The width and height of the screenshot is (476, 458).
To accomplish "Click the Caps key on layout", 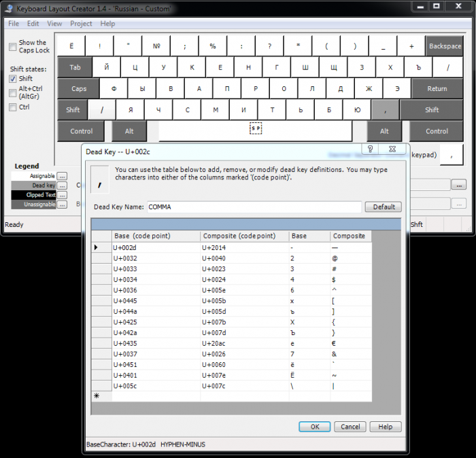I will pos(78,88).
